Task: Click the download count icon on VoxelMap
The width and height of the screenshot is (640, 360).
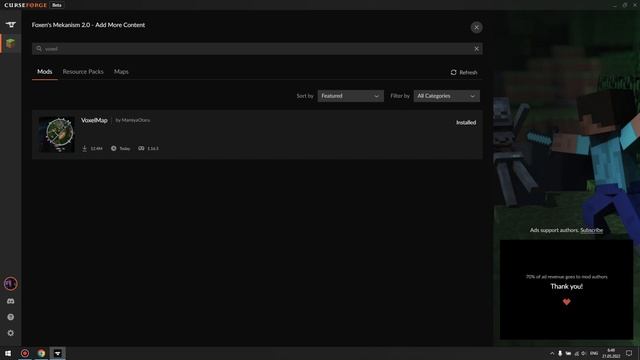Action: pos(84,148)
